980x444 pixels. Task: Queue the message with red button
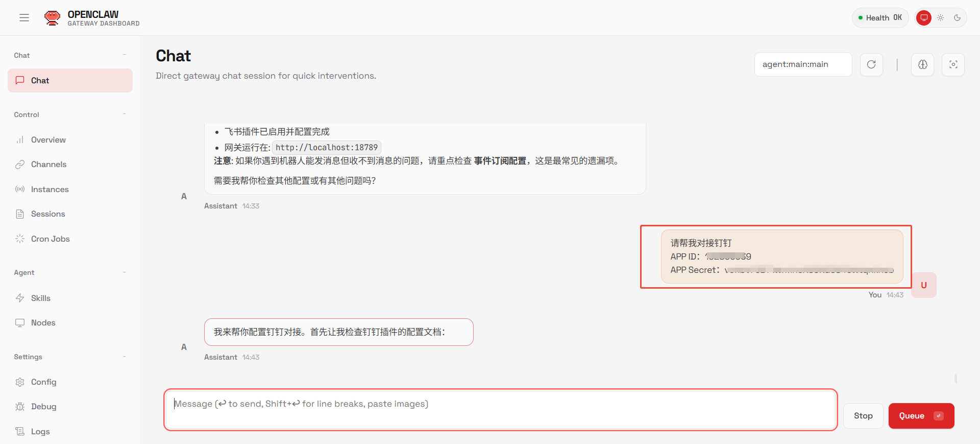click(921, 416)
